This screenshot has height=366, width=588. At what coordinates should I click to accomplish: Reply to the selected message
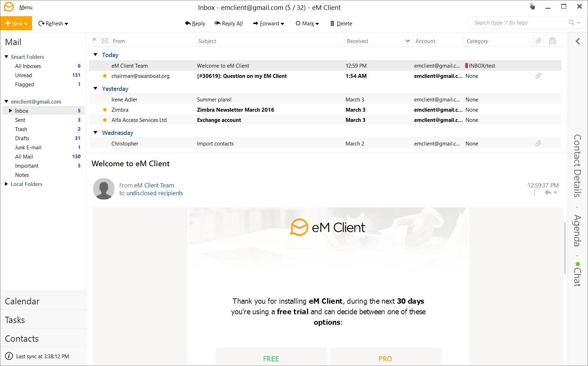[x=195, y=23]
